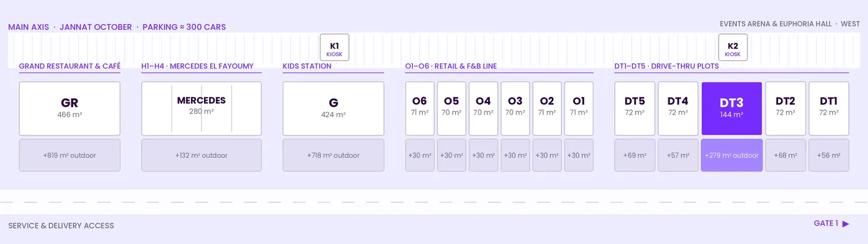
Task: Choose the Kids Station G unit
Action: pyautogui.click(x=334, y=109)
